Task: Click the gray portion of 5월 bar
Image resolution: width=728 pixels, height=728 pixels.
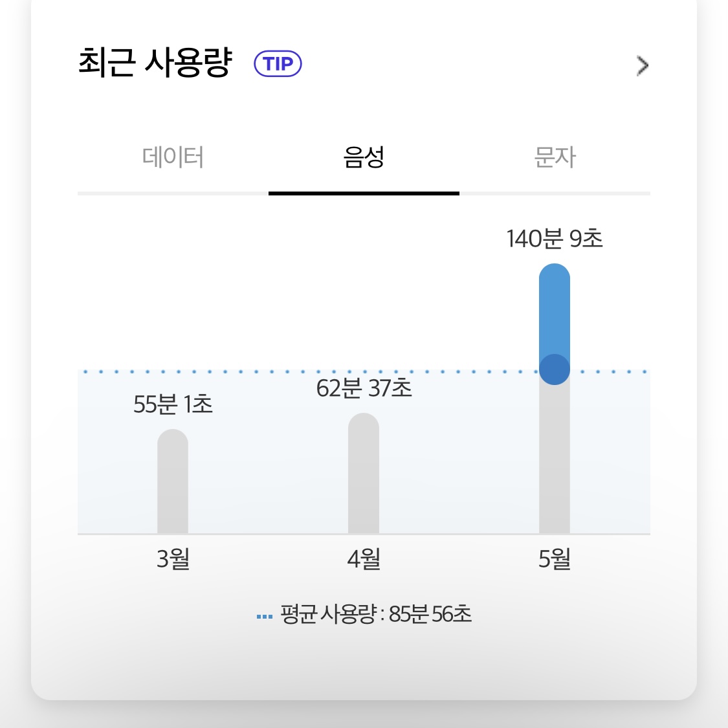Action: (555, 458)
